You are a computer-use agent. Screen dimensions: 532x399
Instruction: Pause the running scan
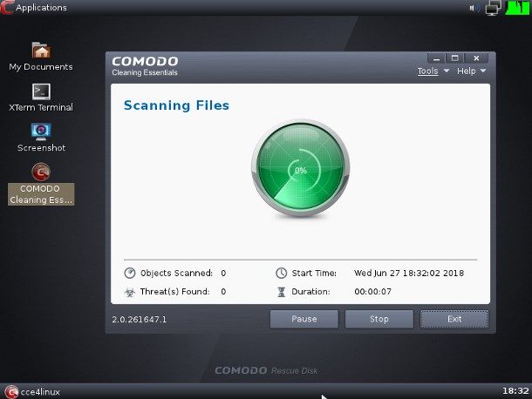304,319
